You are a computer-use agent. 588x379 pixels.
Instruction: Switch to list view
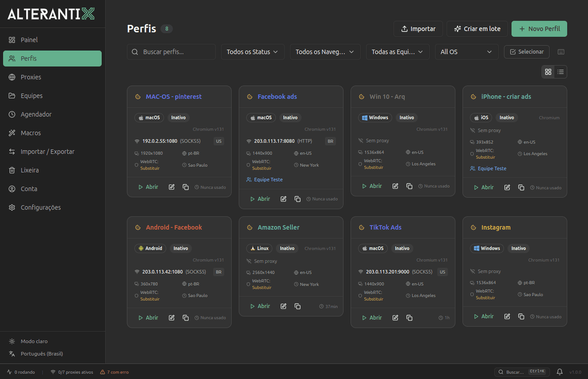point(561,72)
